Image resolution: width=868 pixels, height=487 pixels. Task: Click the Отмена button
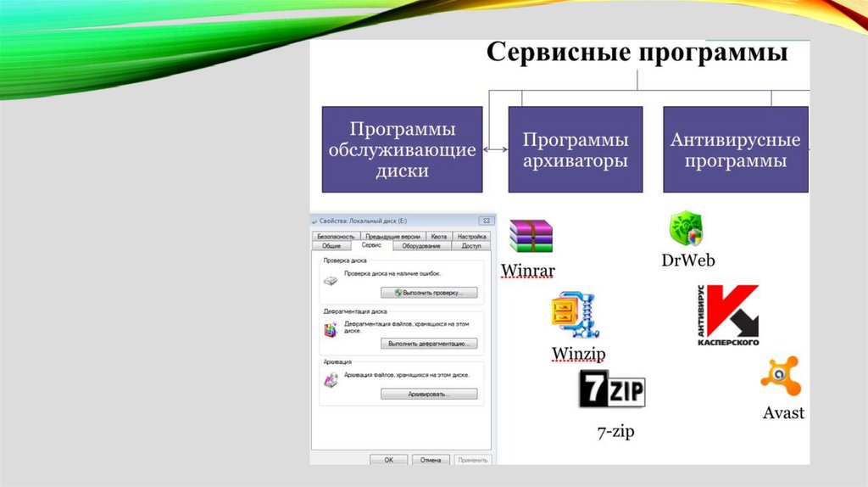[430, 460]
